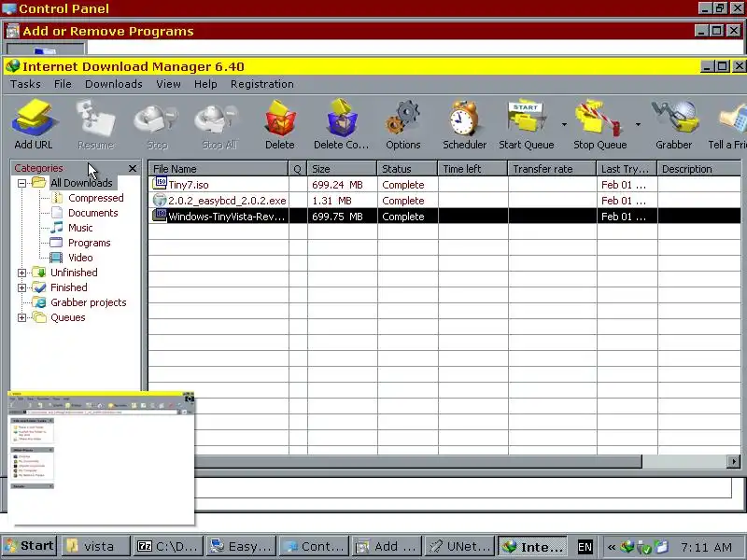Open the File menu
The height and width of the screenshot is (560, 747).
[x=63, y=84]
